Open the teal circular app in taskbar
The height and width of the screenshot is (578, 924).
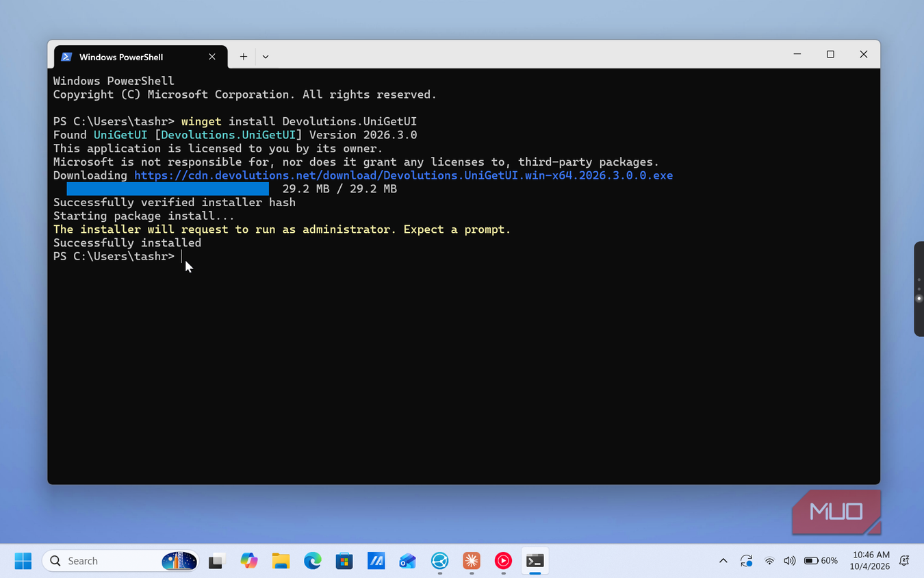(x=439, y=561)
